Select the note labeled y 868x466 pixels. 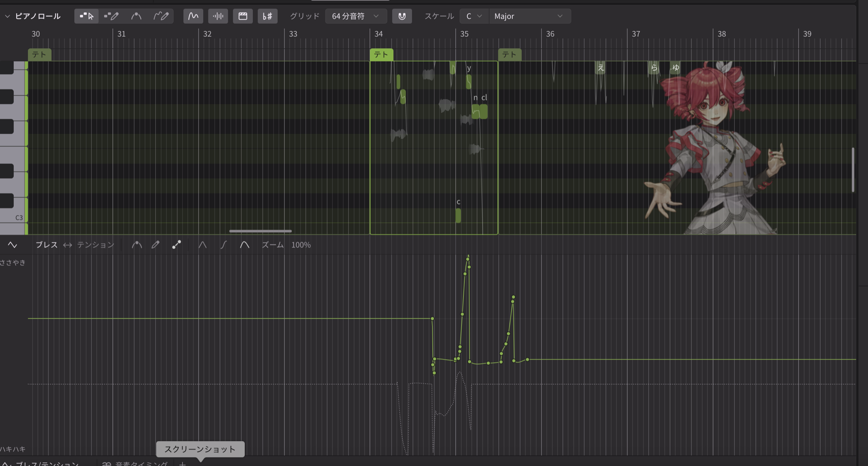[x=469, y=82]
